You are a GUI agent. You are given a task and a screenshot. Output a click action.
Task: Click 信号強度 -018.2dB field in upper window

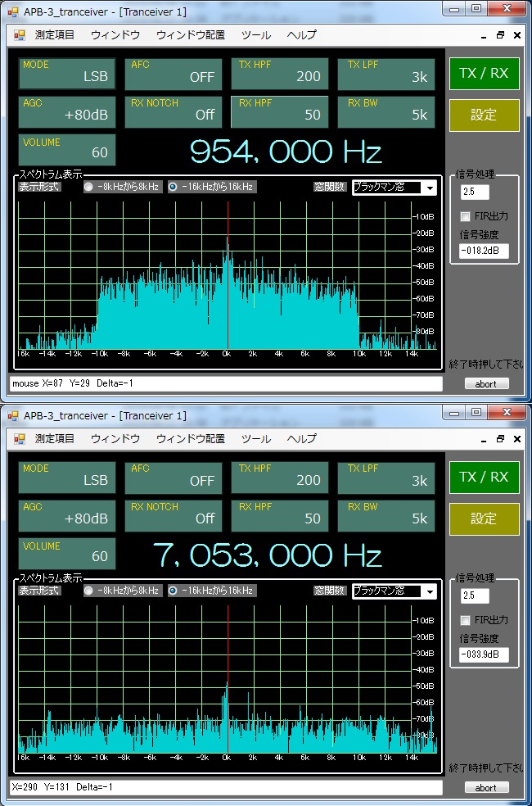[485, 251]
